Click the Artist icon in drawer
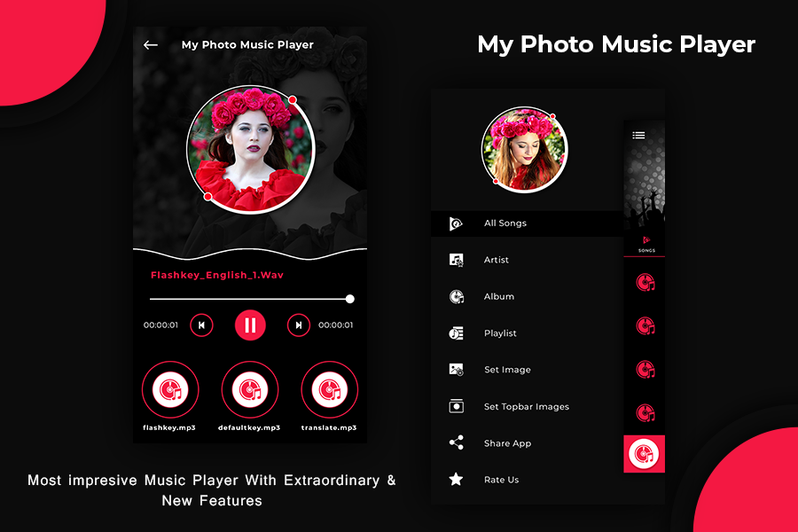The width and height of the screenshot is (798, 532). point(456,260)
